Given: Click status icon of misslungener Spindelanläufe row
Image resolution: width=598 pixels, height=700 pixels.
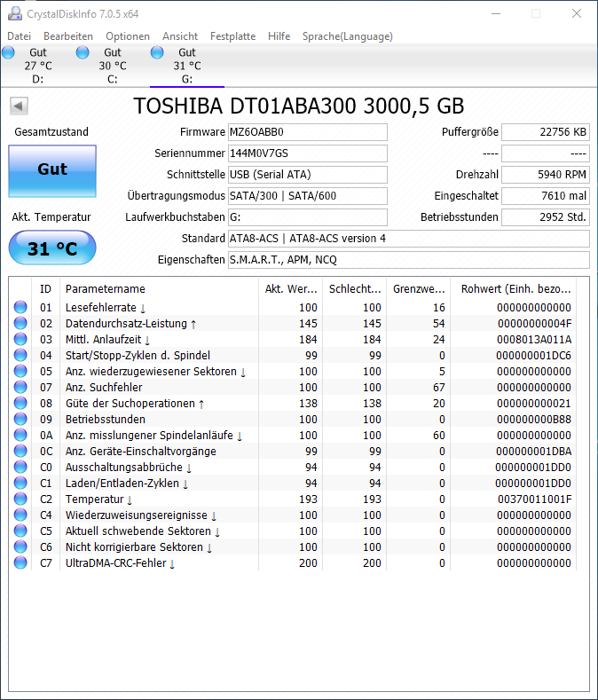Looking at the screenshot, I should pyautogui.click(x=20, y=436).
